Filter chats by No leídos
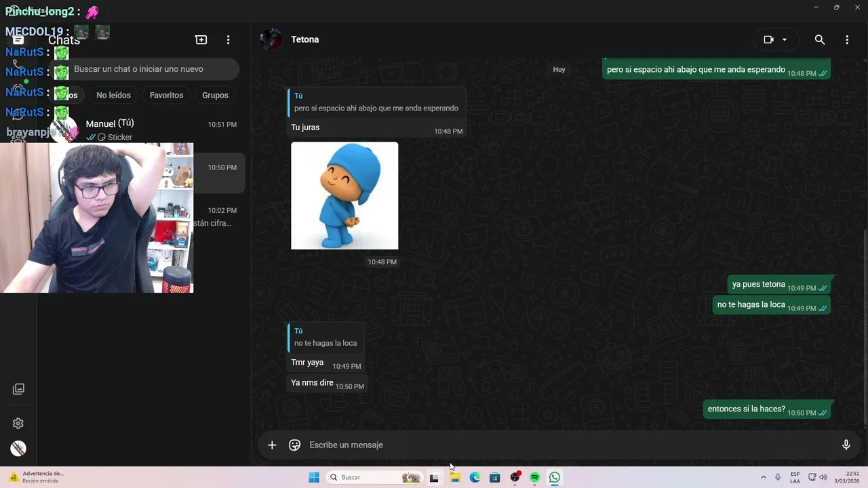This screenshot has height=488, width=868. pyautogui.click(x=113, y=95)
